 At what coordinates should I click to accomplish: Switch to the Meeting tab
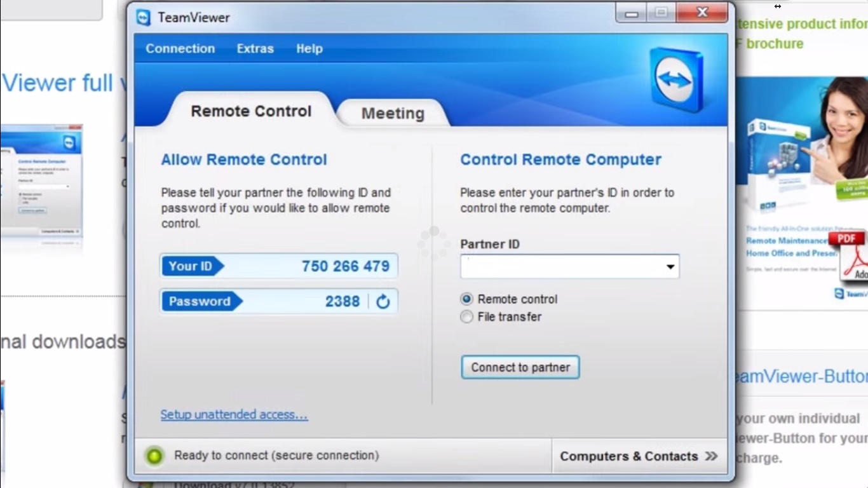click(393, 113)
